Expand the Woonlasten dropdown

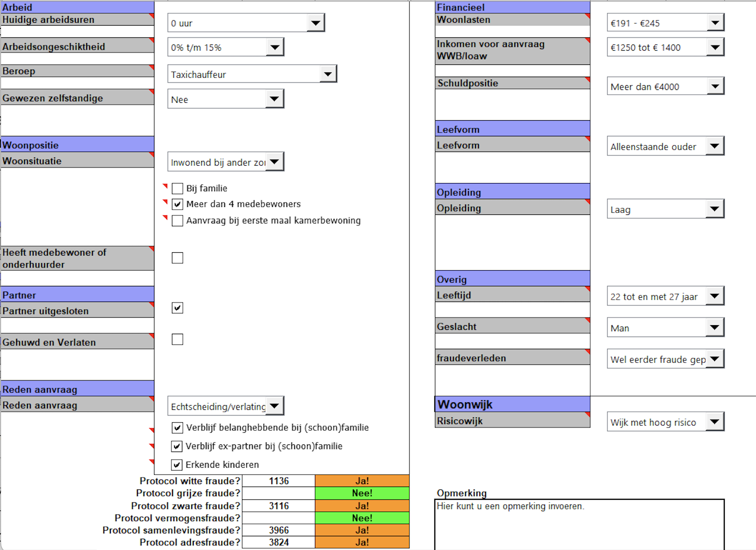tap(715, 23)
